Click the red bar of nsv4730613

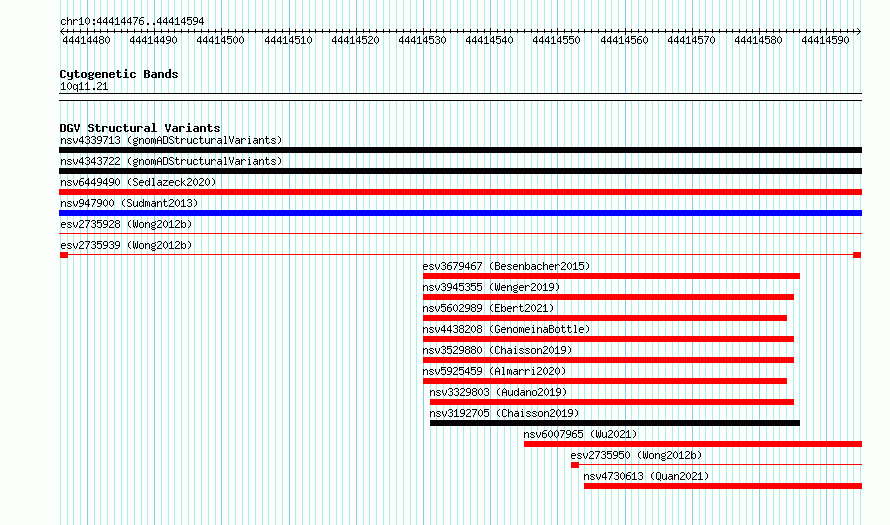point(723,486)
